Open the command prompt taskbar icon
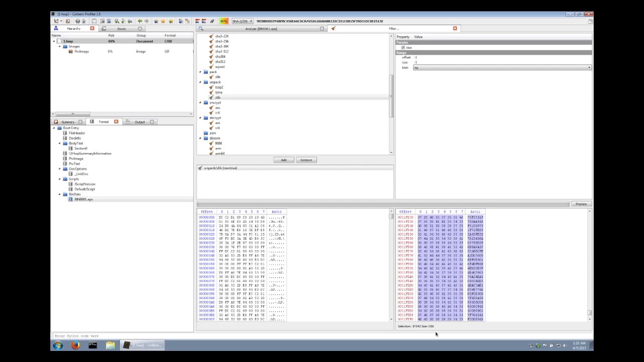Viewport: 644px width, 362px height. pos(93,345)
